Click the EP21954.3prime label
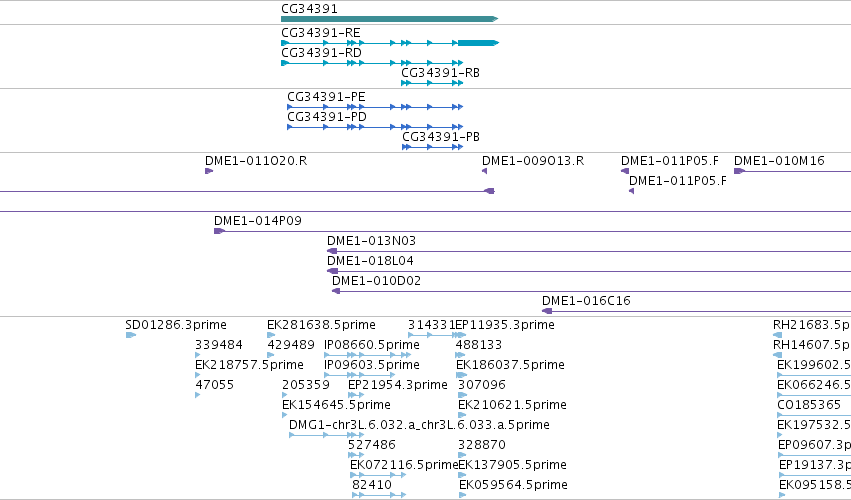This screenshot has height=500, width=851. [398, 385]
